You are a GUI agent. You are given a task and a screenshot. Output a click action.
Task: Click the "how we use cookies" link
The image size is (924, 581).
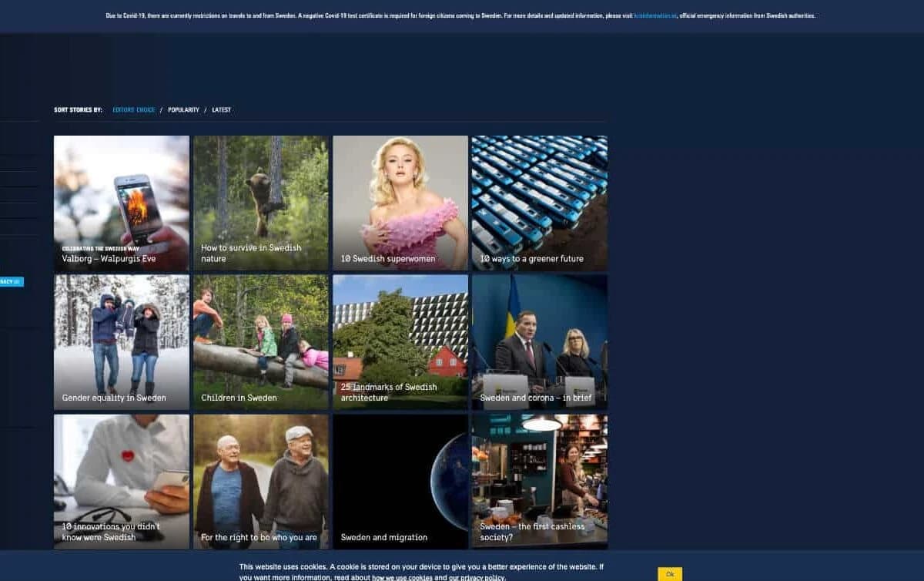pyautogui.click(x=402, y=576)
